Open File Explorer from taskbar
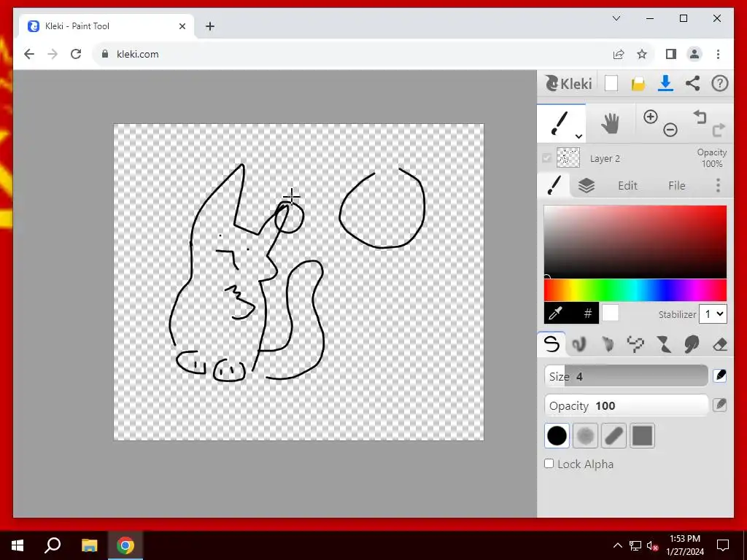 (x=89, y=545)
